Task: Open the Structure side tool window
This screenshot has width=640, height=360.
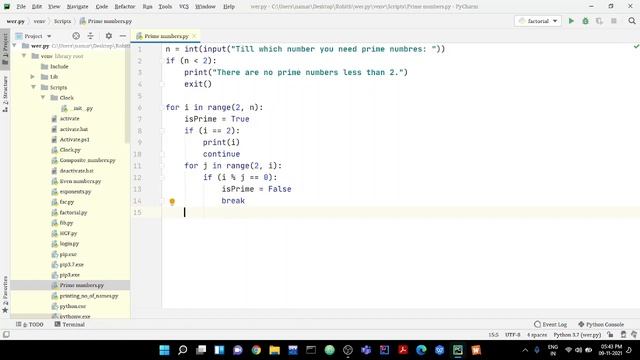Action: 5,94
